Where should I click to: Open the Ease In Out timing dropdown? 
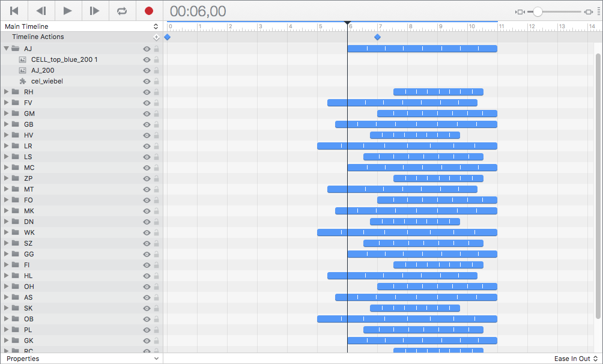pos(576,359)
